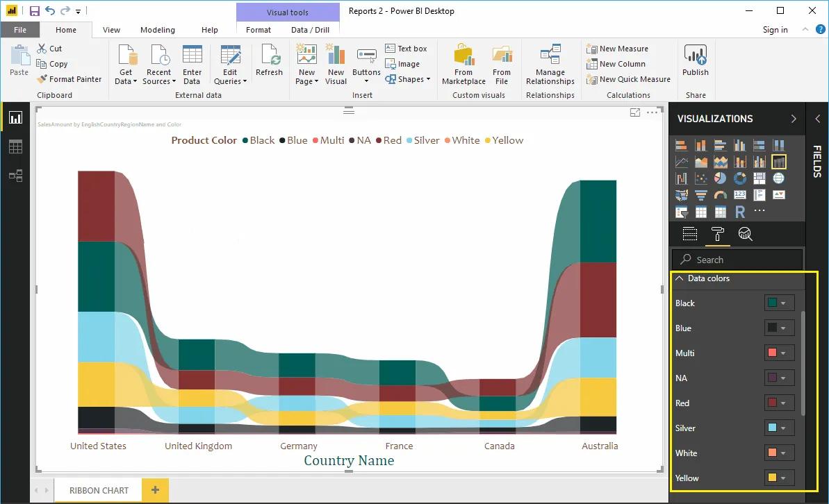Enter focus mode on the chart
The width and height of the screenshot is (829, 504).
click(x=634, y=112)
